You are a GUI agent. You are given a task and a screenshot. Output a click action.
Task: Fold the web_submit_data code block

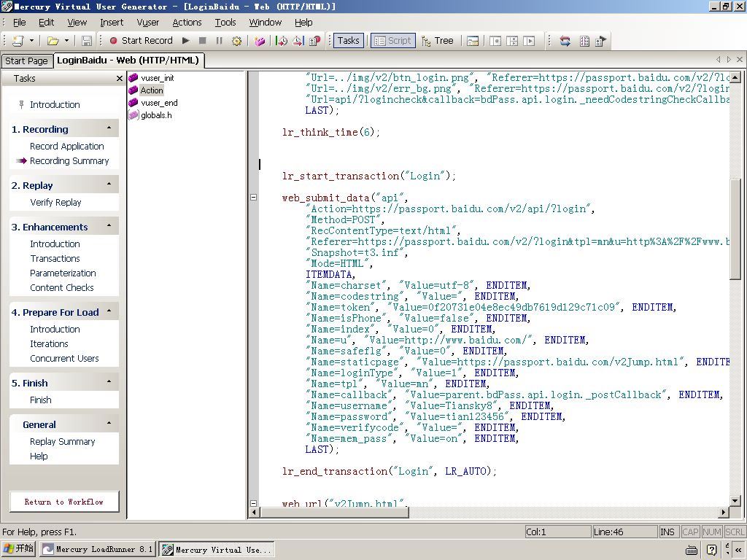(253, 197)
